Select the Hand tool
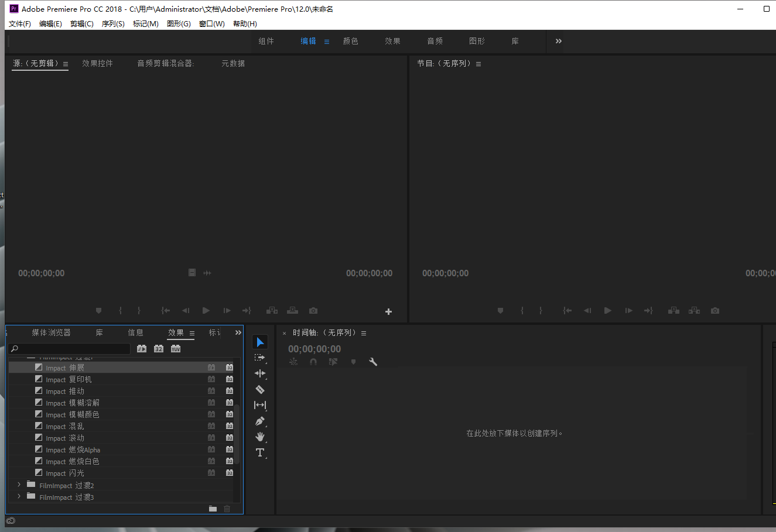The image size is (776, 532). [260, 437]
